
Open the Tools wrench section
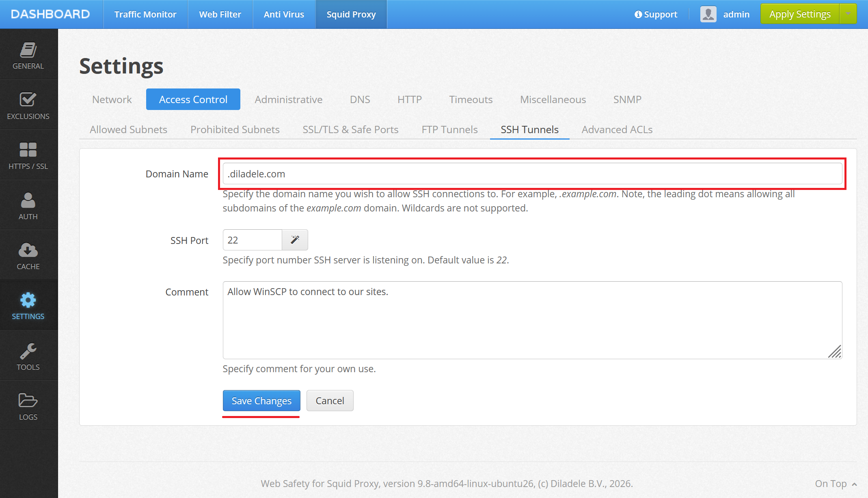pos(28,356)
